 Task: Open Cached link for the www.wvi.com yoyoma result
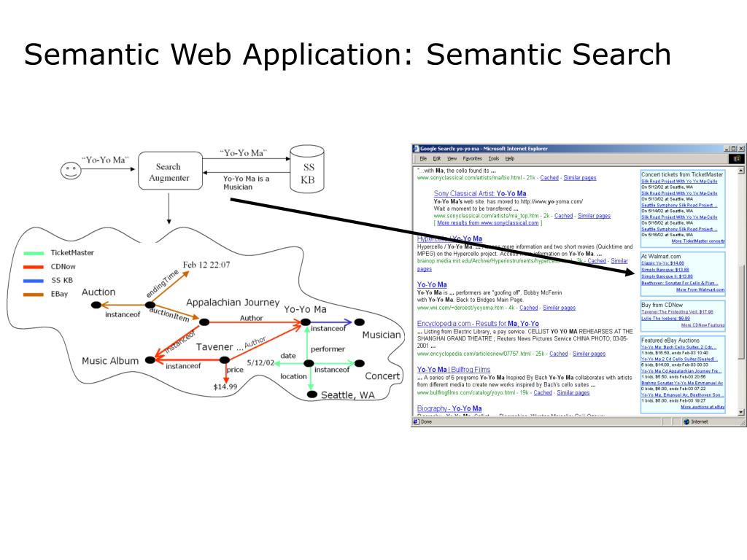point(528,308)
